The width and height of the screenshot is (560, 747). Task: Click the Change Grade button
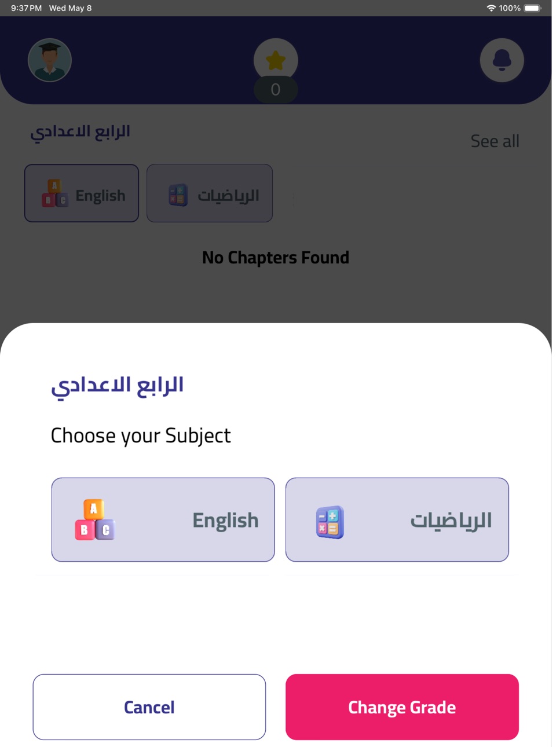[x=402, y=706]
